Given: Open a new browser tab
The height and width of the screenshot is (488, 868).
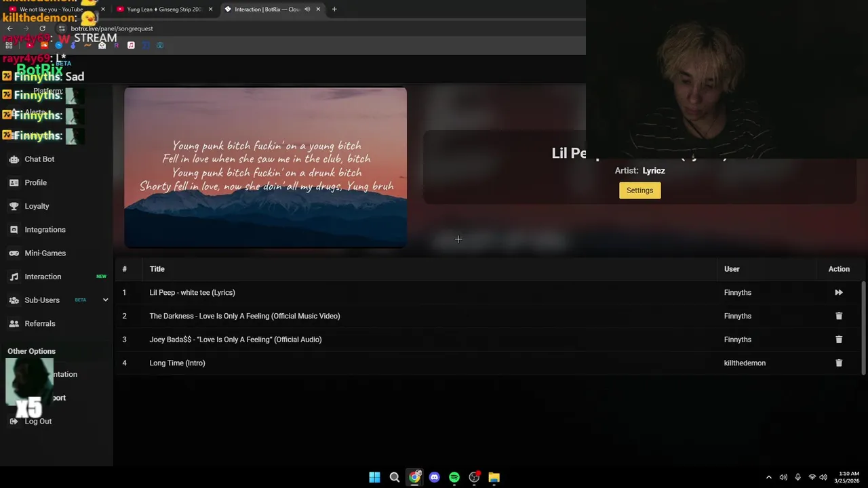Looking at the screenshot, I should coord(334,9).
